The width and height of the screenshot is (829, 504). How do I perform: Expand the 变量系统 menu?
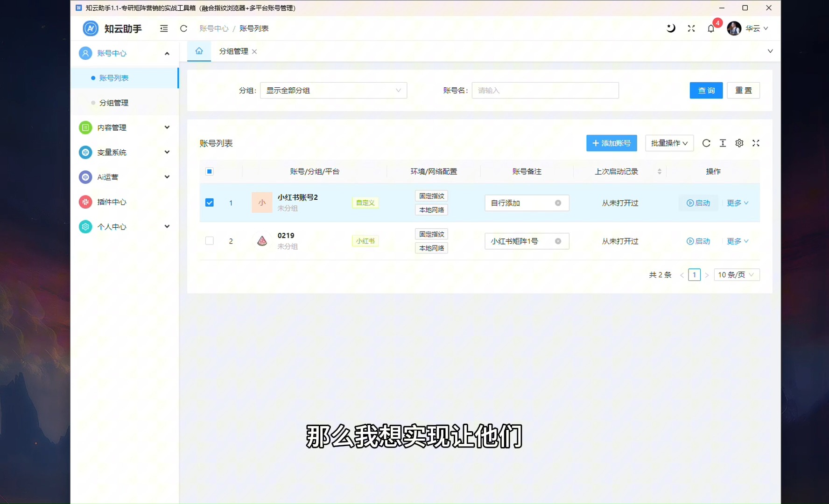click(167, 152)
